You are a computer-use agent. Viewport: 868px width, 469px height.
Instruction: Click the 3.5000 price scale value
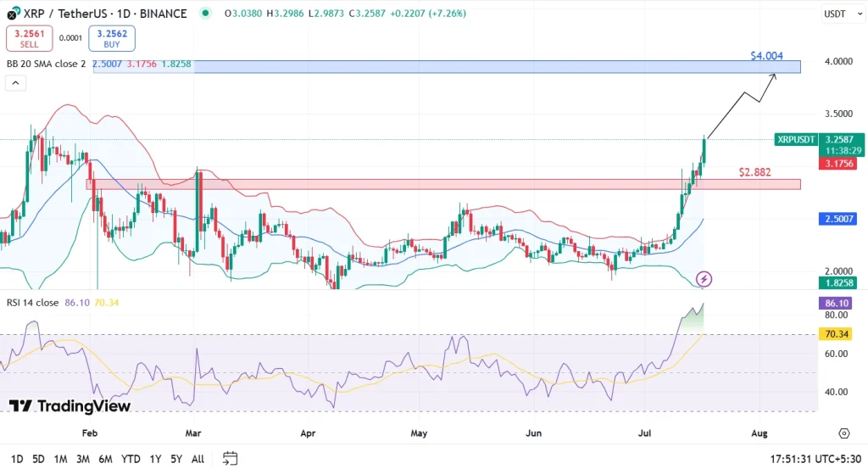(838, 114)
